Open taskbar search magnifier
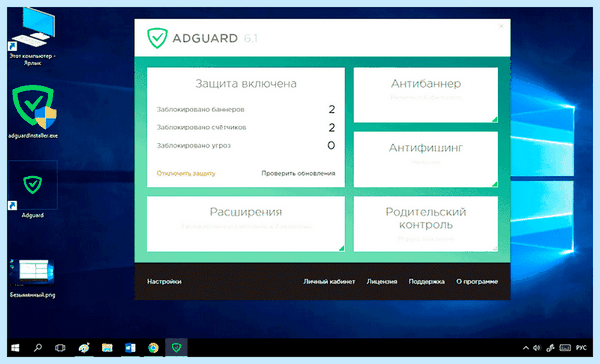Image resolution: width=600 pixels, height=364 pixels. pyautogui.click(x=38, y=348)
